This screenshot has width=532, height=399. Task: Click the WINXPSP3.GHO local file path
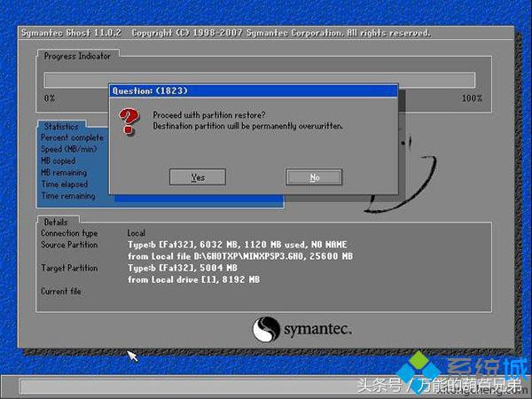tap(239, 256)
